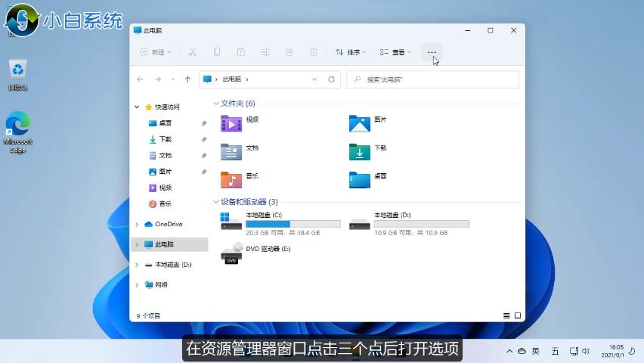Switch to details list view in the status bar

click(506, 315)
